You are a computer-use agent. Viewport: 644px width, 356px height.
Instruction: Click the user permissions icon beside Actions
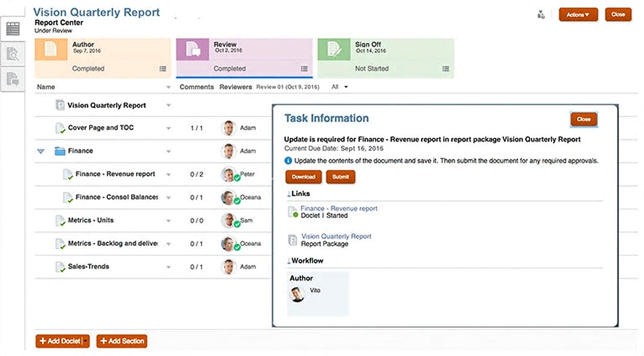541,15
